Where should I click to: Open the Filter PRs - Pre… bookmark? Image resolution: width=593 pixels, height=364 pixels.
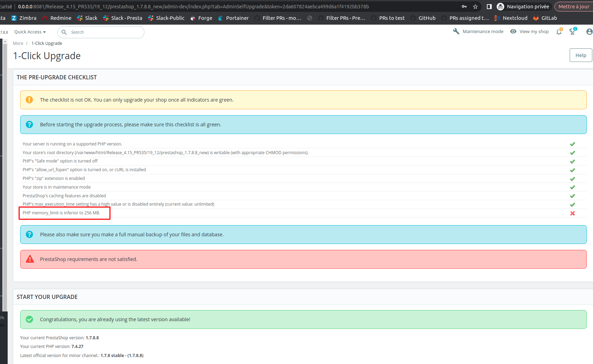pyautogui.click(x=342, y=18)
